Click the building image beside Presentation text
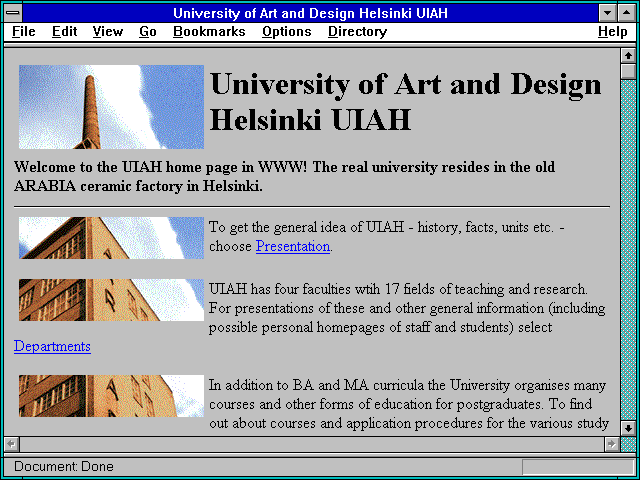 coord(111,238)
